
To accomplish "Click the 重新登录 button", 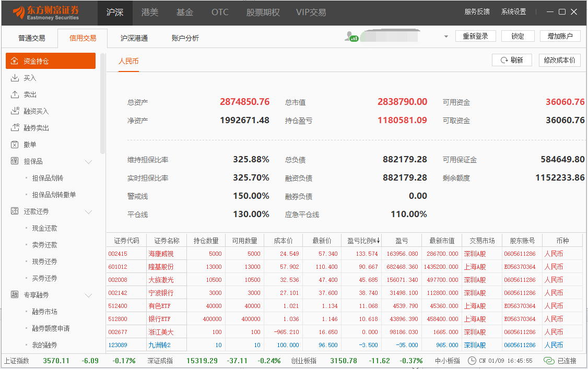I will click(476, 36).
